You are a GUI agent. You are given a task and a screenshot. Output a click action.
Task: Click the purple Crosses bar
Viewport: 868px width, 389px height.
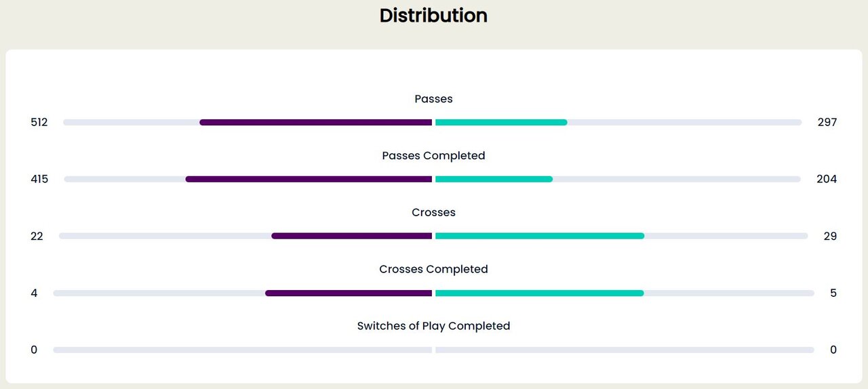point(351,236)
